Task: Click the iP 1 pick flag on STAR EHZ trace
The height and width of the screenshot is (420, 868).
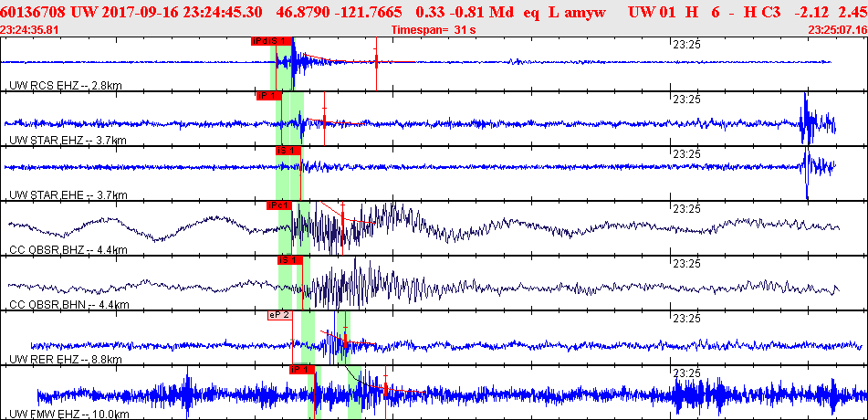Action: tap(269, 96)
